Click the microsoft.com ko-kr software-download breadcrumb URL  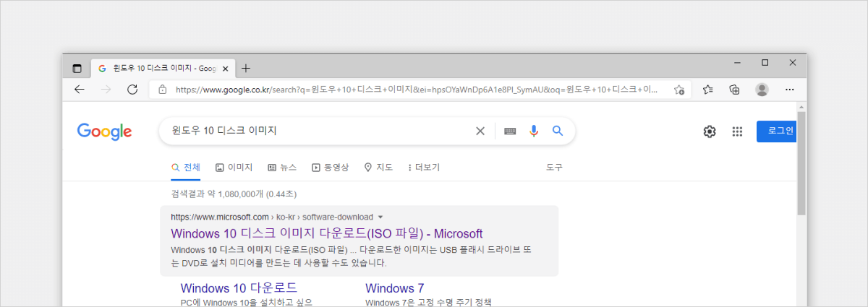[x=272, y=217]
